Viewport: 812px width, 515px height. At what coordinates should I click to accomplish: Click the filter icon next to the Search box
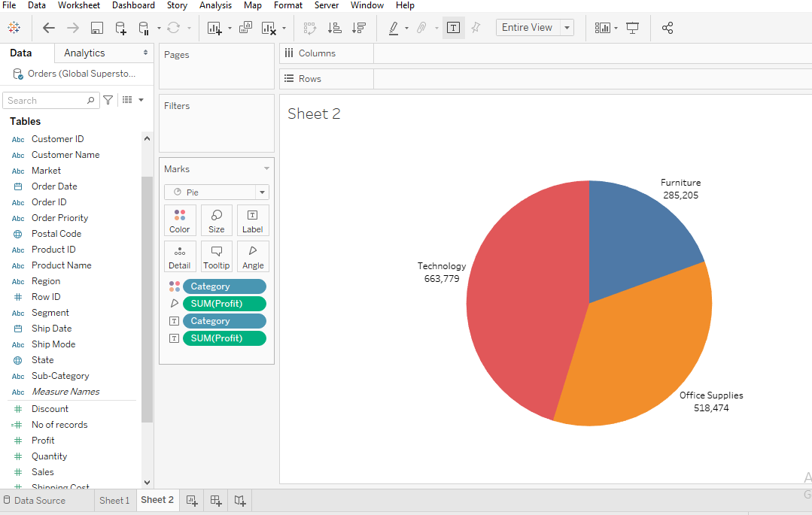(x=108, y=100)
